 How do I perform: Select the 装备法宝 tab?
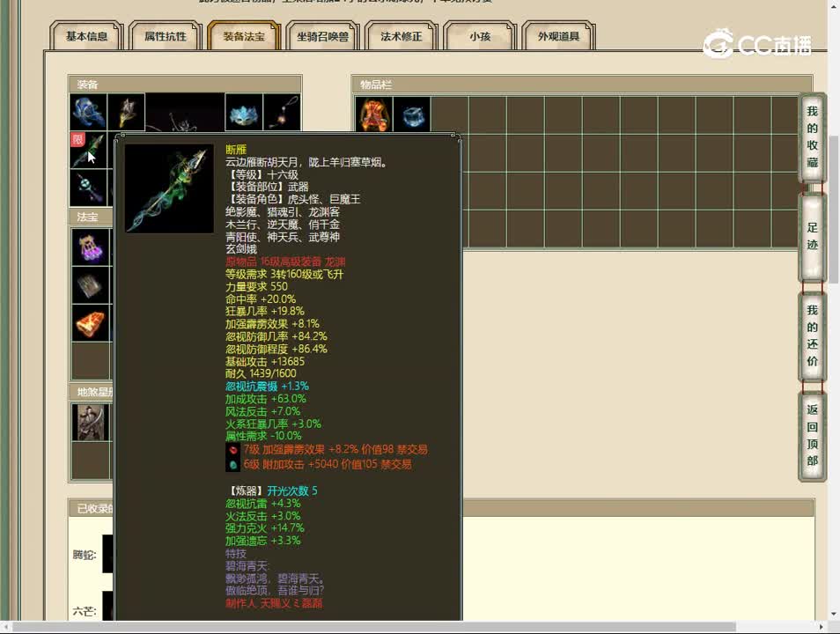(244, 36)
